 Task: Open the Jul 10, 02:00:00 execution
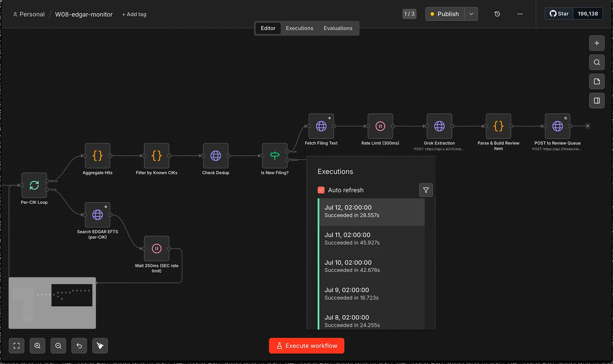point(371,266)
